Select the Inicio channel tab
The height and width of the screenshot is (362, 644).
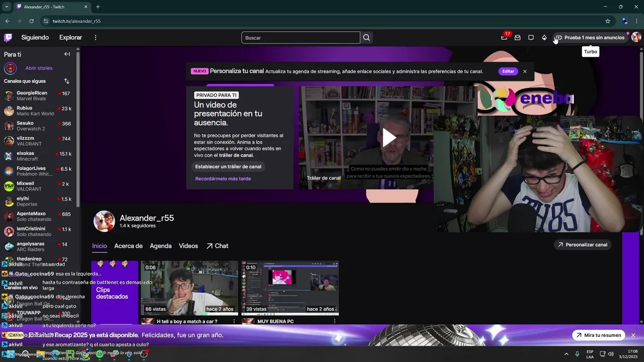[100, 246]
